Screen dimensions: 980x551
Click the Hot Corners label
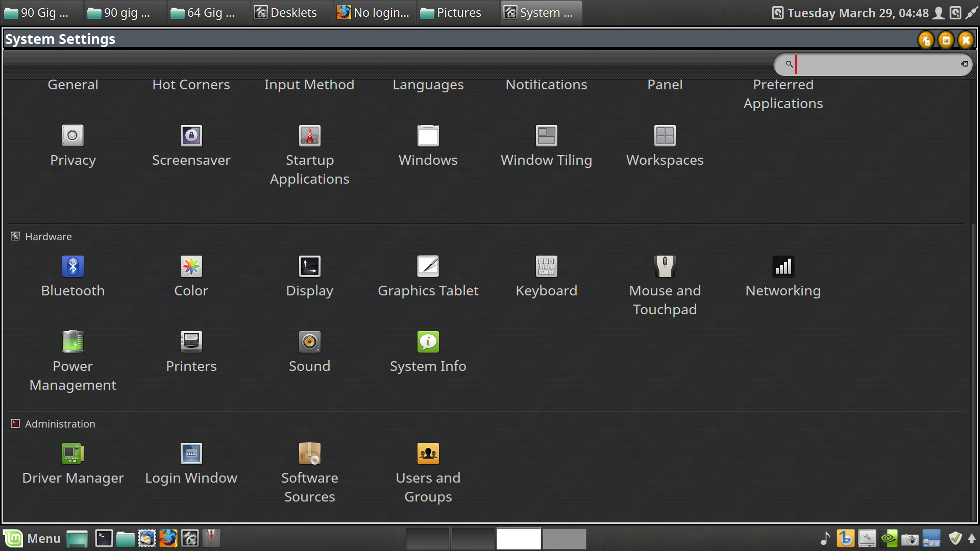tap(191, 85)
